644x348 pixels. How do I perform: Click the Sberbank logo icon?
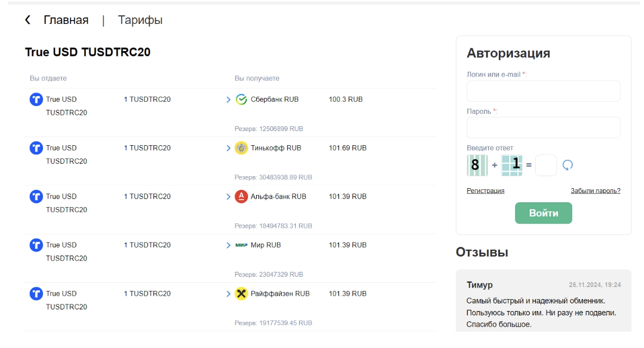(x=242, y=100)
